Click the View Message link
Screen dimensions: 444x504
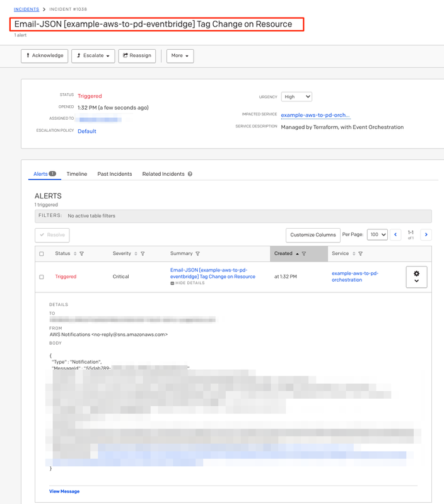(x=64, y=491)
